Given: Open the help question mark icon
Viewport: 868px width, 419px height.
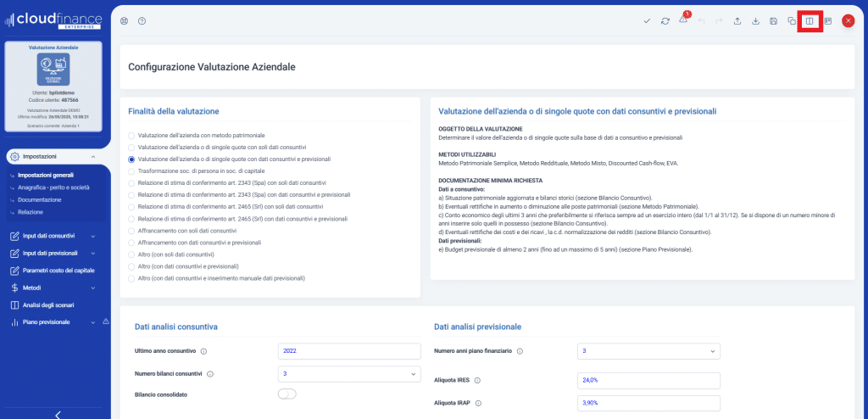Looking at the screenshot, I should (142, 21).
